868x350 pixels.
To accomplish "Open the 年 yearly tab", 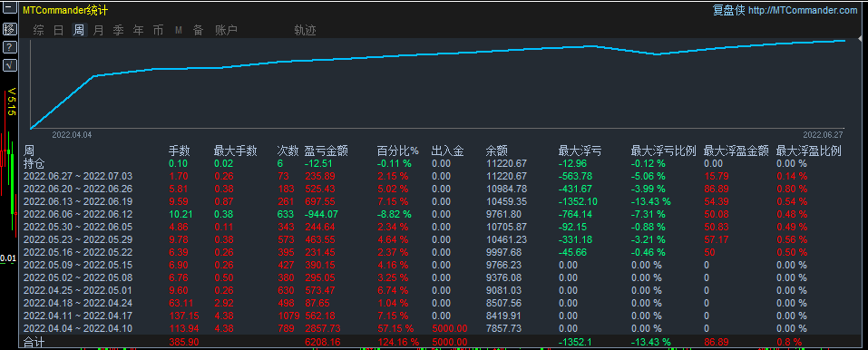I will [138, 31].
